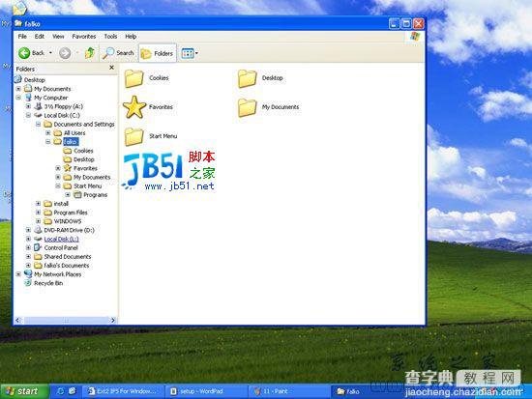Go Back in the falko Explorer window
532x399 pixels.
(x=31, y=53)
